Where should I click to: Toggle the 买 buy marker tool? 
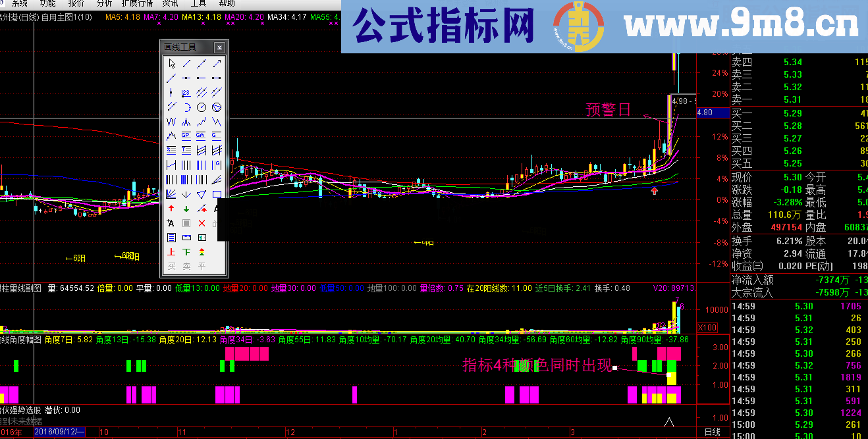tap(171, 267)
